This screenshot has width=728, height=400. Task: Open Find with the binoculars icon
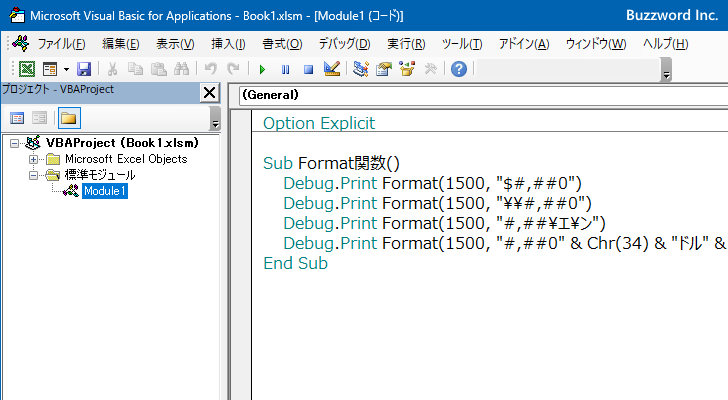click(182, 69)
